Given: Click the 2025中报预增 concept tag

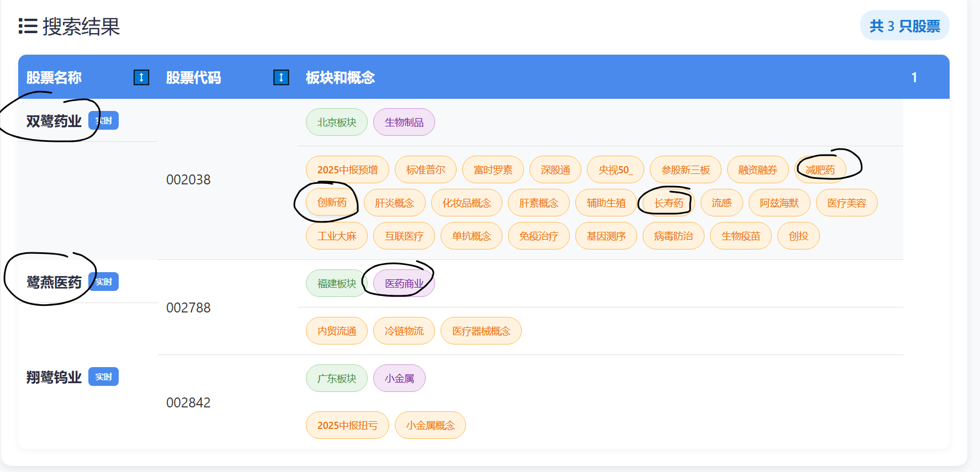Looking at the screenshot, I should [347, 169].
